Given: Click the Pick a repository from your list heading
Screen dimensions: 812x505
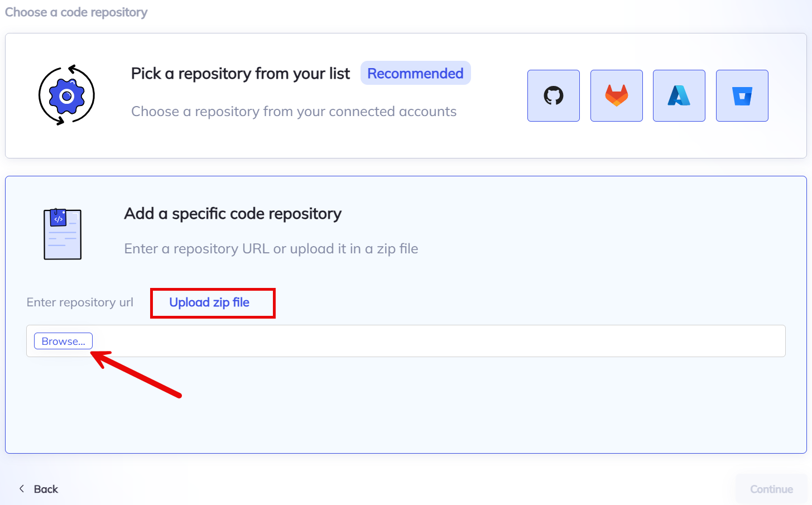Looking at the screenshot, I should pos(240,74).
